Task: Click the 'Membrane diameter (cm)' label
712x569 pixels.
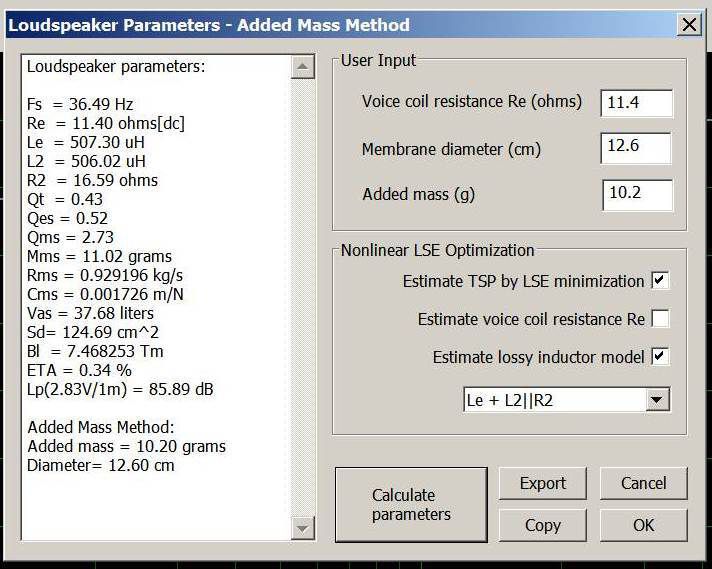Action: (451, 149)
